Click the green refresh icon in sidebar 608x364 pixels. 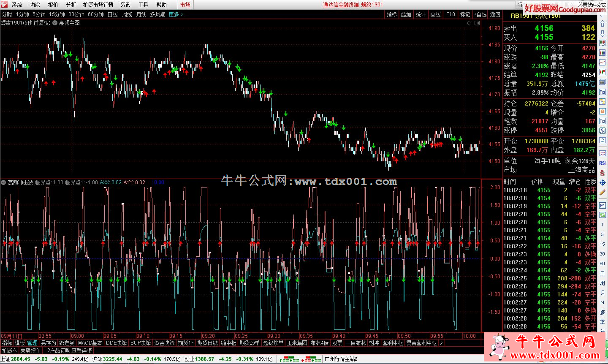tap(603, 215)
